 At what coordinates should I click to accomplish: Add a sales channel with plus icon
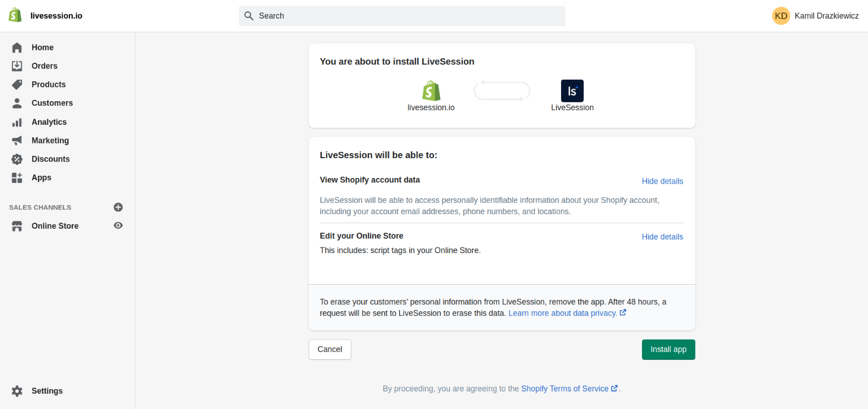click(118, 207)
